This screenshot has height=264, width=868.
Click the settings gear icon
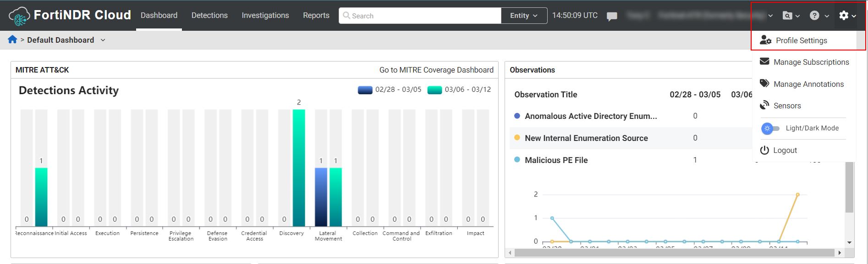click(x=844, y=16)
